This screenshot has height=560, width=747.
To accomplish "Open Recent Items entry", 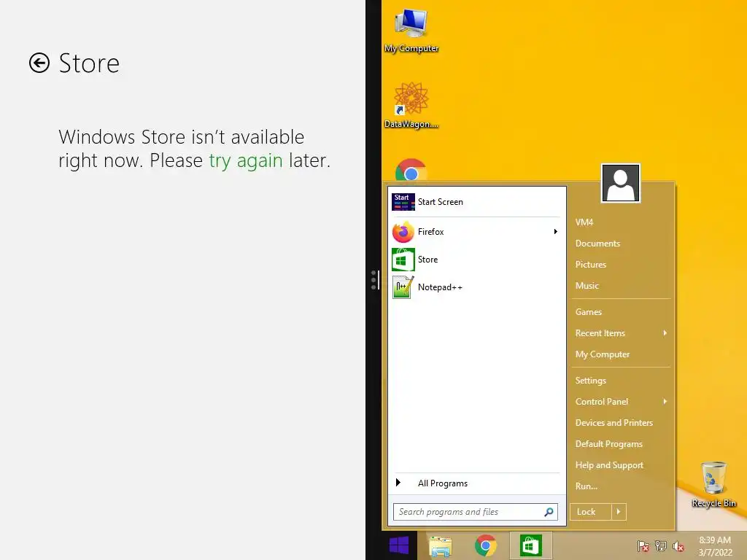I will coord(621,333).
